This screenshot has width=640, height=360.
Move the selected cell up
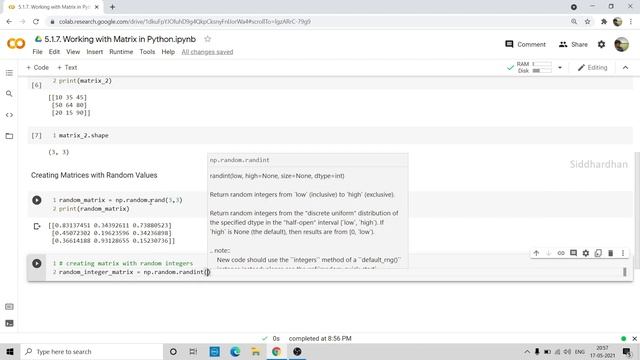click(x=536, y=253)
